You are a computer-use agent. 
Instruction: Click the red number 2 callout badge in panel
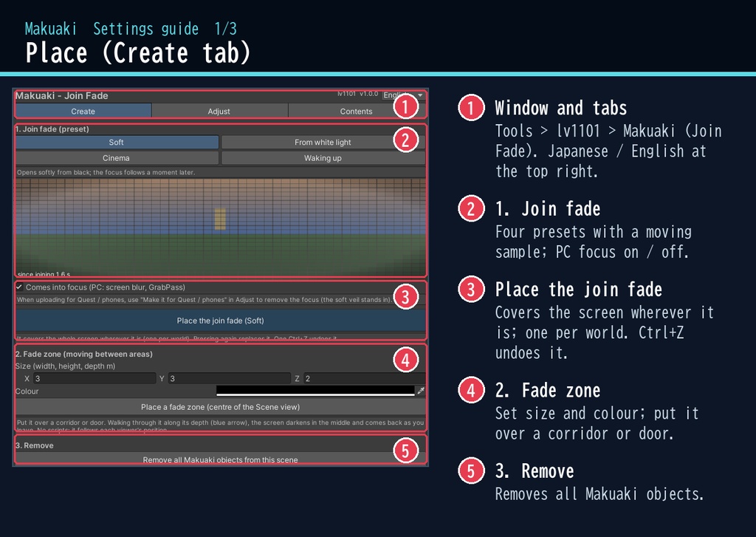405,140
